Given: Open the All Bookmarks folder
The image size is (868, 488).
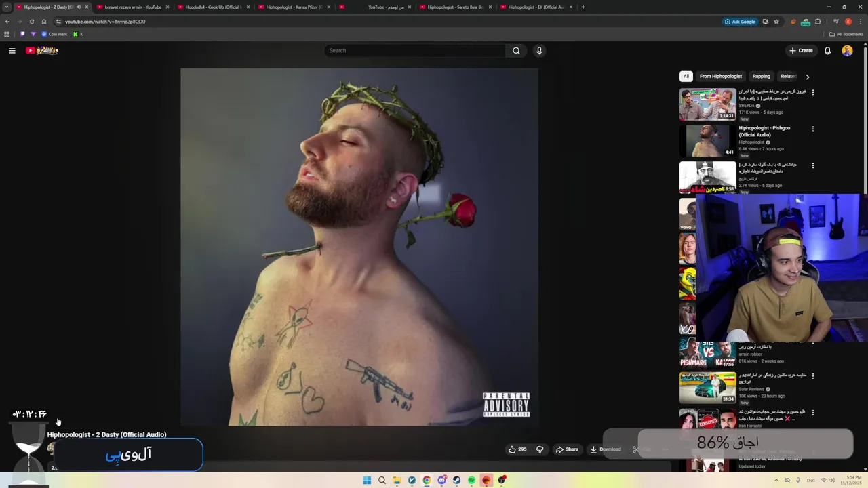Looking at the screenshot, I should coord(846,34).
